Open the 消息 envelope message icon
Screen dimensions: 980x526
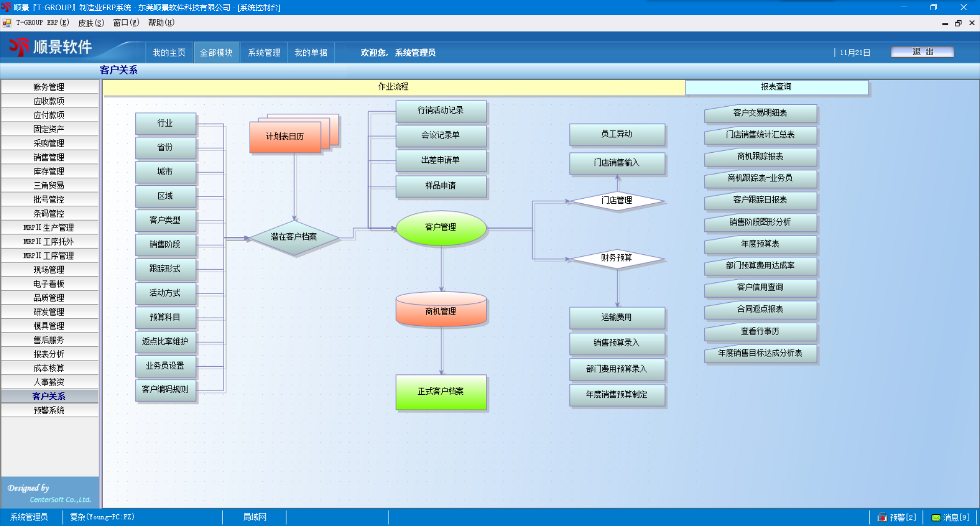(x=936, y=517)
